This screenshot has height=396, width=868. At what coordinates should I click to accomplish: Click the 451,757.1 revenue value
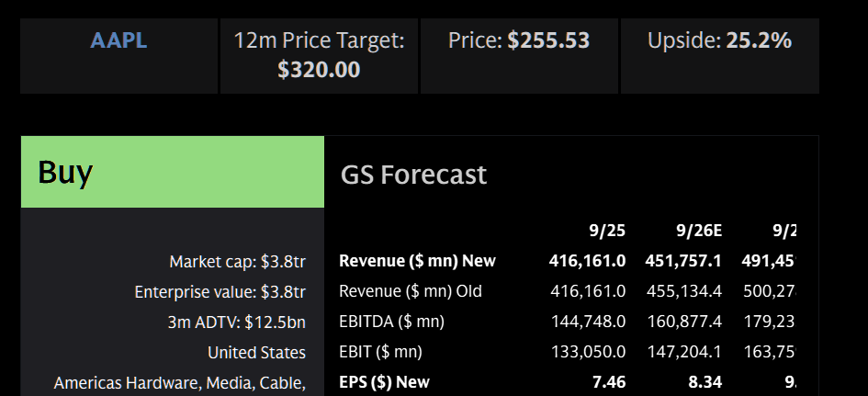tap(684, 261)
